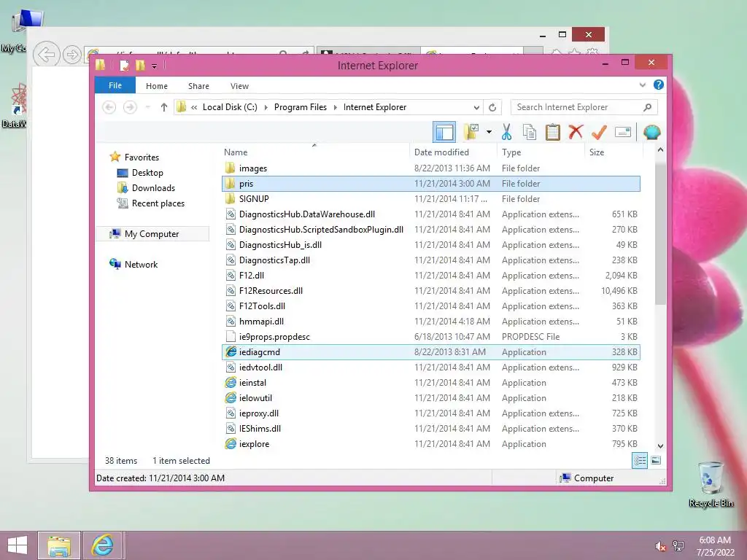747x560 pixels.
Task: Click the quick access Properties icon
Action: 124,65
